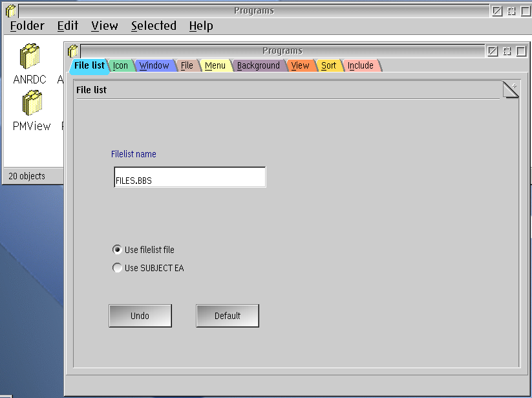Screen dimensions: 532x398
Task: Click the rightmost title-bar button of the front Programs notebook
Action: (521, 51)
